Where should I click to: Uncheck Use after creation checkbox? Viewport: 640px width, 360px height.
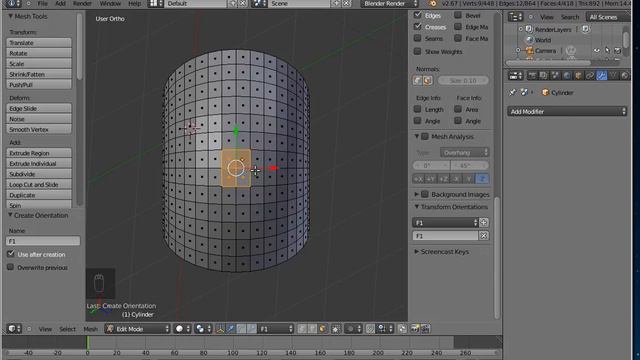[11, 254]
